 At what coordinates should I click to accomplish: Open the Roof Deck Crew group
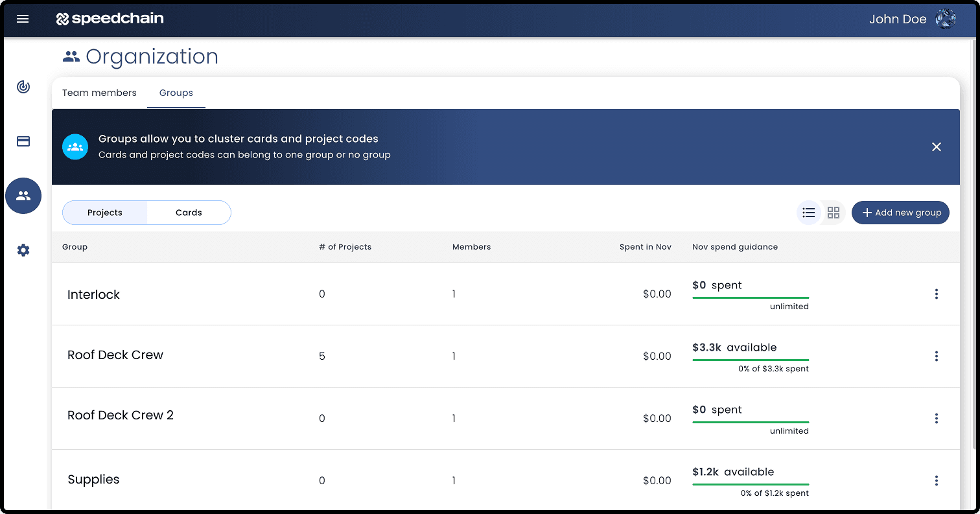(115, 355)
